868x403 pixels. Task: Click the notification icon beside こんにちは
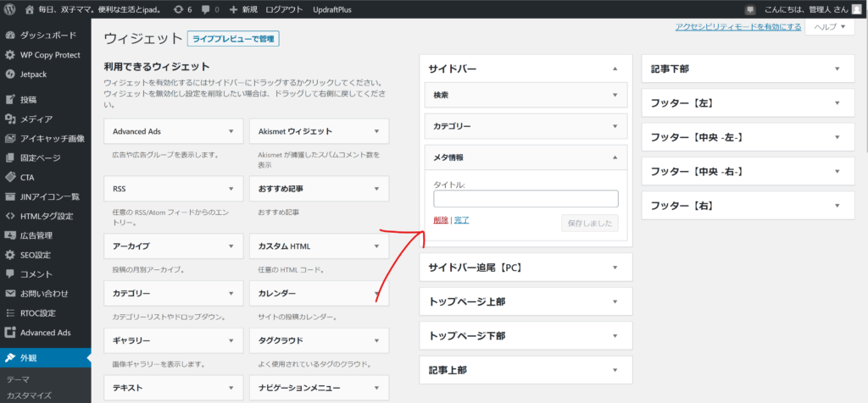click(751, 9)
